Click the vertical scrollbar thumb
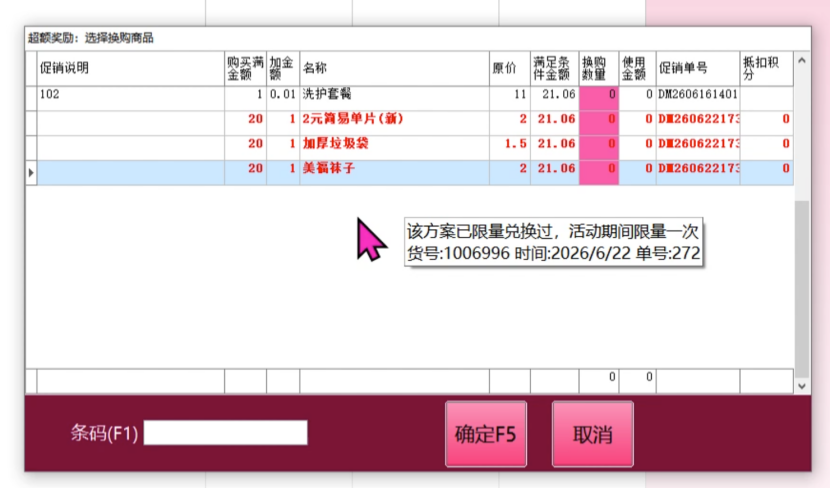Screen dimensions: 830x488 (801, 289)
